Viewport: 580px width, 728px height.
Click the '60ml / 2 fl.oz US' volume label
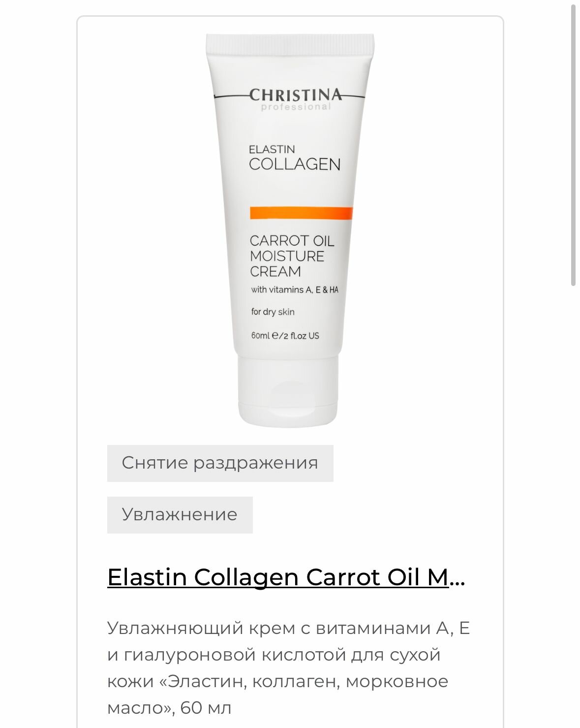click(x=285, y=336)
